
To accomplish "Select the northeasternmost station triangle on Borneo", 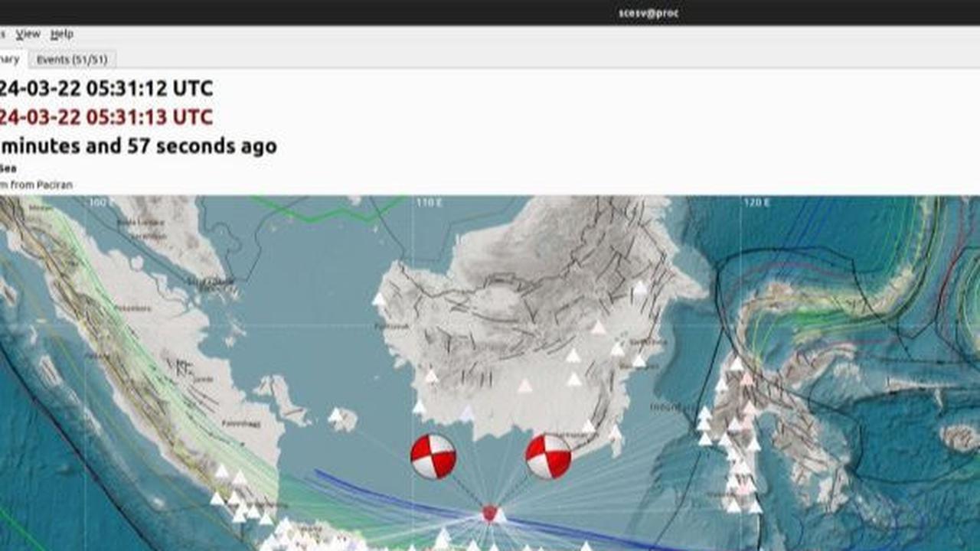I will (640, 288).
